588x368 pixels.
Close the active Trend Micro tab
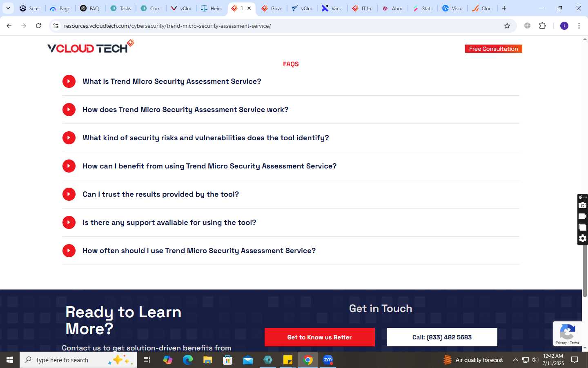pyautogui.click(x=249, y=8)
